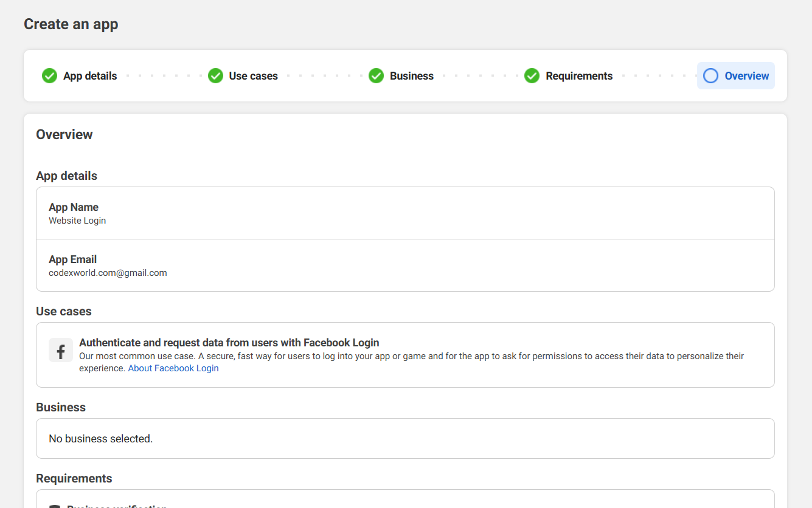Click the 'No business selected.' text

pos(101,439)
